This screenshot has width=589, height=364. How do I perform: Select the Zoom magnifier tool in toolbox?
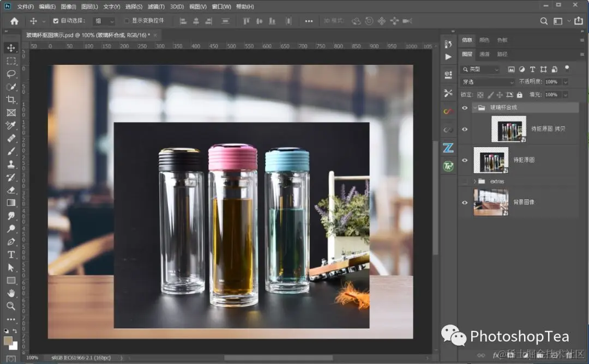11,306
